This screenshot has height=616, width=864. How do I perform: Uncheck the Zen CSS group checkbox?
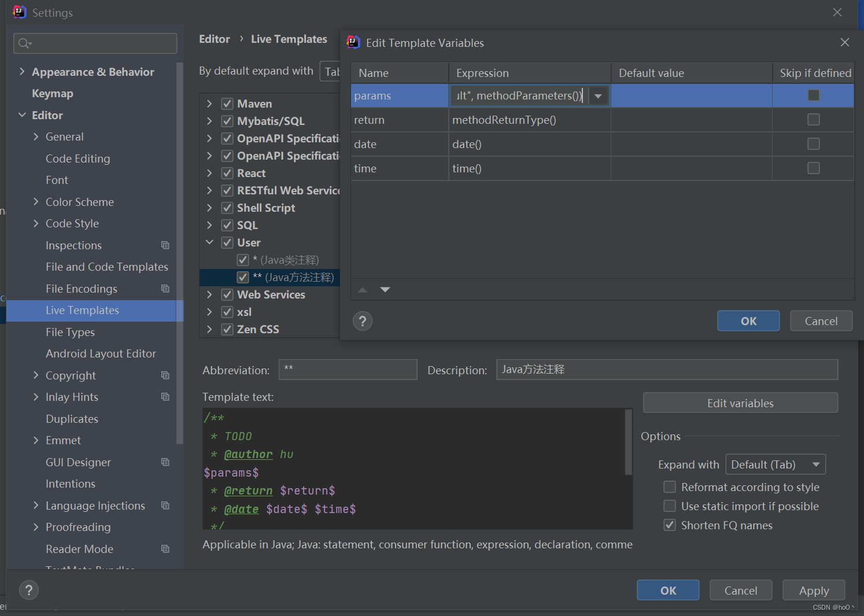(x=227, y=330)
